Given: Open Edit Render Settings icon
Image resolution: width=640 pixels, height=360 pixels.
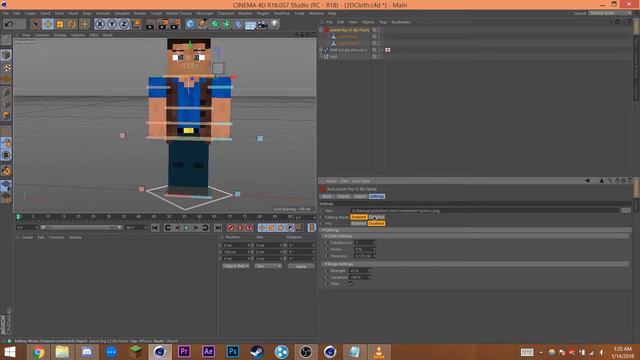Looking at the screenshot, I should click(x=176, y=24).
